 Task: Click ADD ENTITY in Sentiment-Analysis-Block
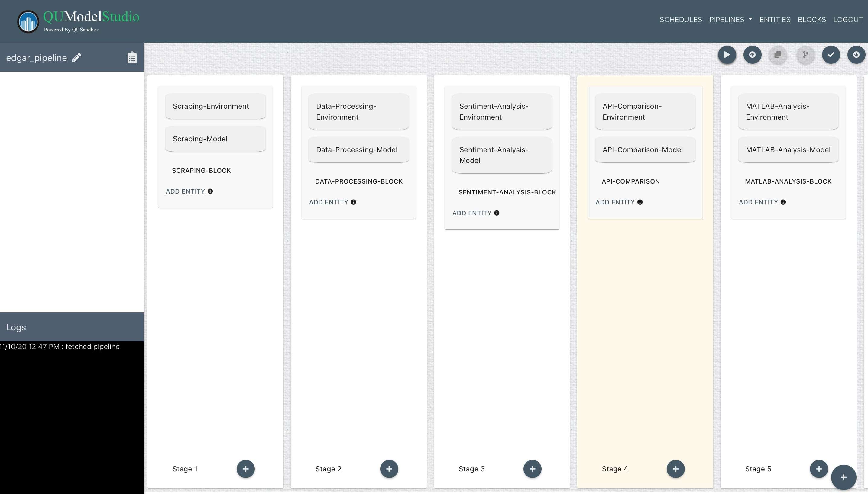click(x=472, y=213)
